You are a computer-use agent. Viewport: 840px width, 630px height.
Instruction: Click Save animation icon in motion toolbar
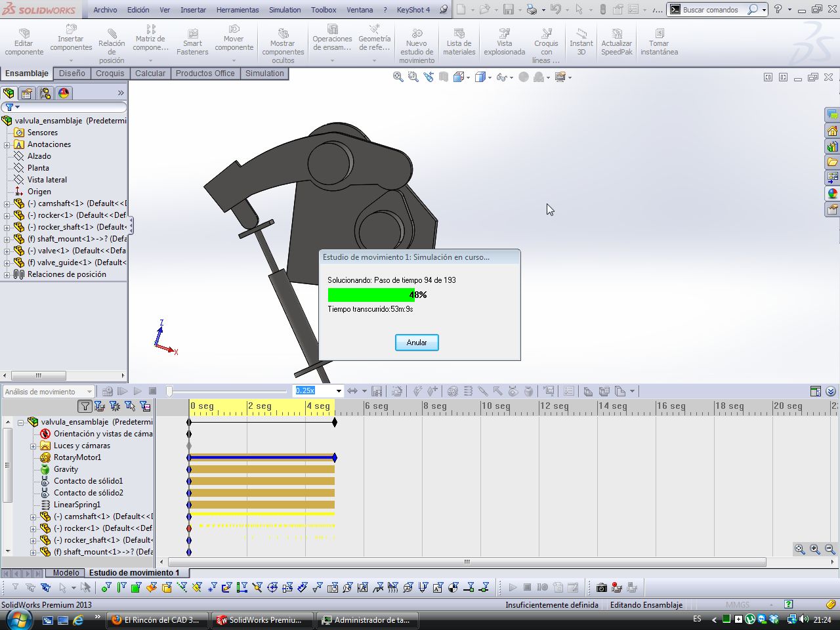(x=377, y=391)
